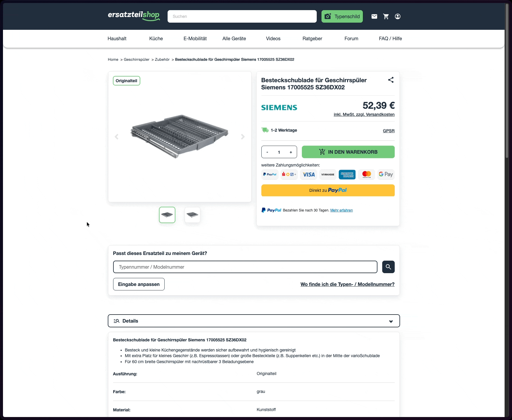Click the Suchen search field
This screenshot has width=512, height=420.
[x=242, y=16]
